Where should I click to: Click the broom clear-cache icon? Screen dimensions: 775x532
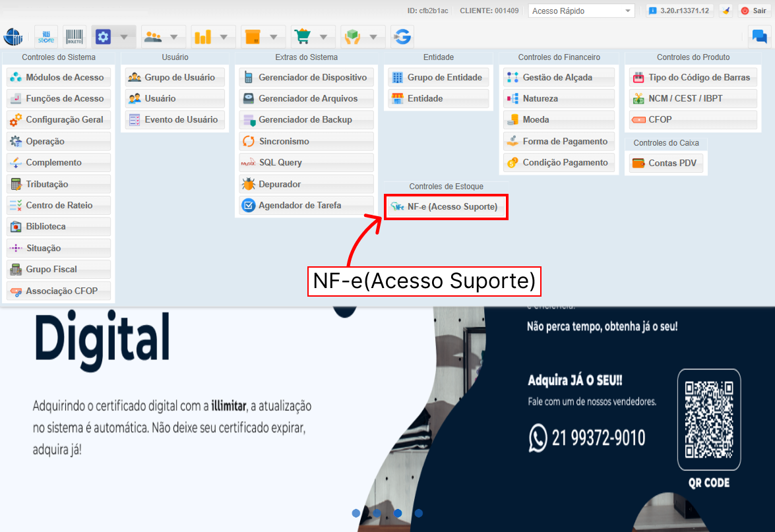pos(726,11)
